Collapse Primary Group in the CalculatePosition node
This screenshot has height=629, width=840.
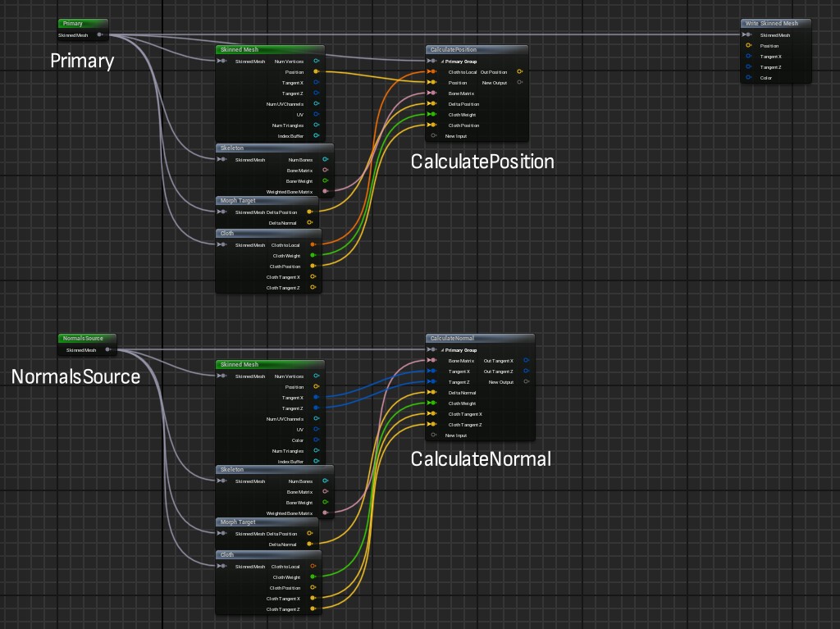coord(442,62)
